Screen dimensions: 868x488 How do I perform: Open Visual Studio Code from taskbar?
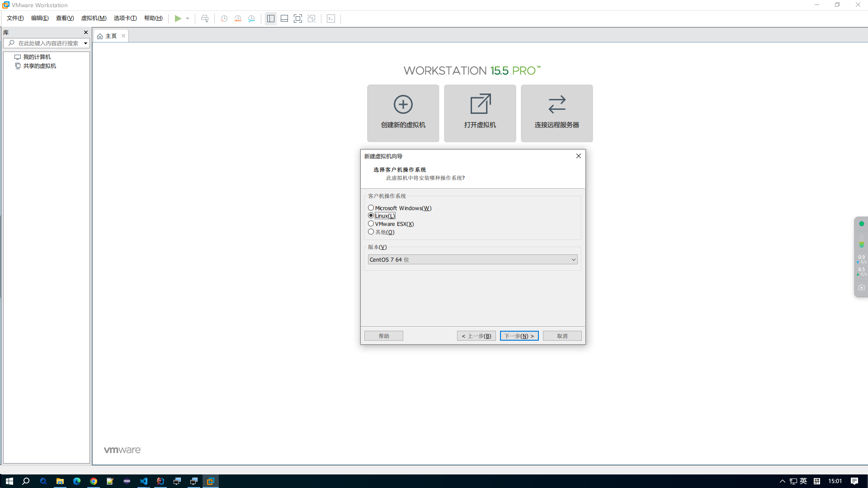144,481
